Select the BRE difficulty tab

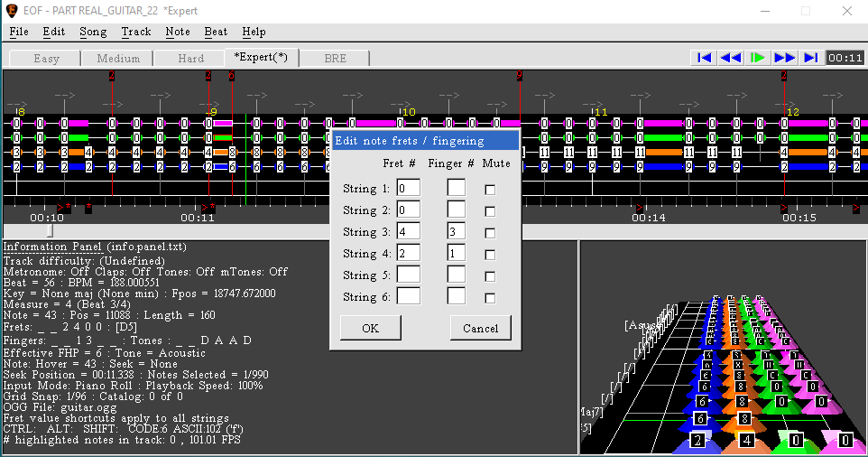coord(335,59)
